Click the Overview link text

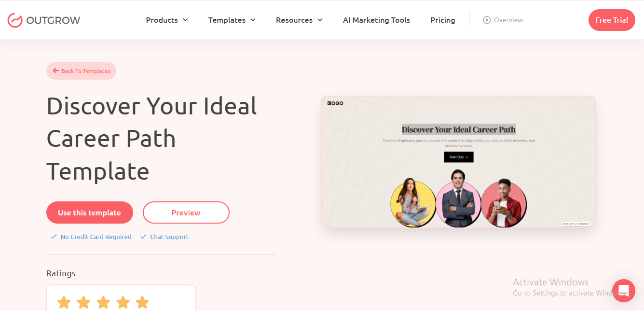pos(508,20)
